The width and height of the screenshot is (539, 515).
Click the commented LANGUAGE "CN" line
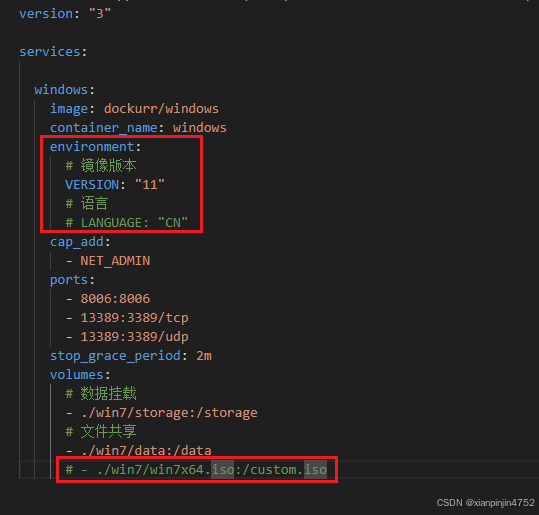127,222
